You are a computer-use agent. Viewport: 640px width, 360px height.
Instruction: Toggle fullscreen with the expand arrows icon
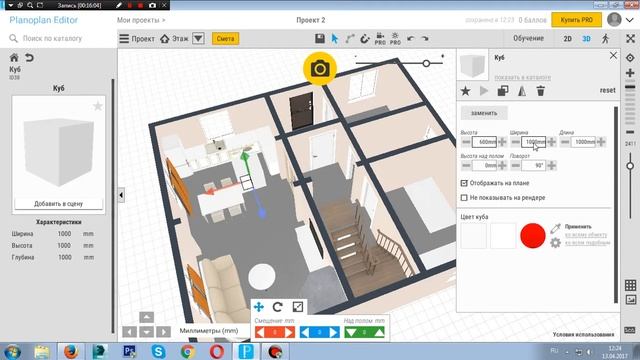(x=631, y=38)
